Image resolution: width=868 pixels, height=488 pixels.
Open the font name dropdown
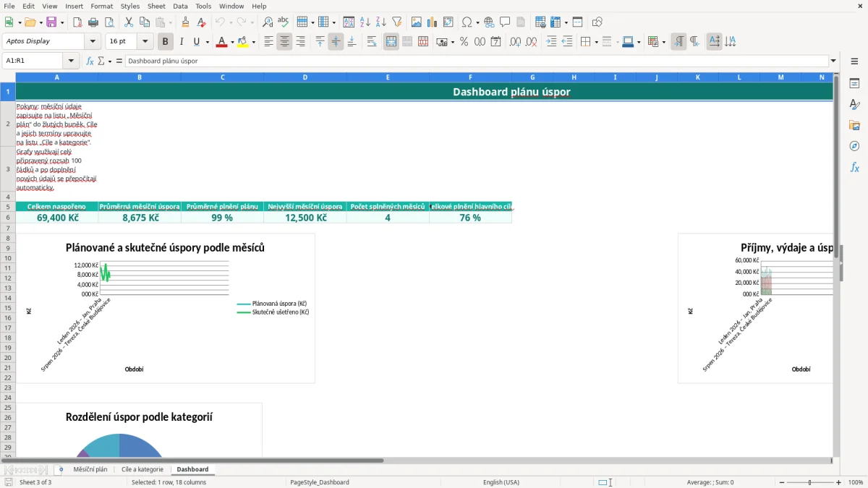coord(93,42)
